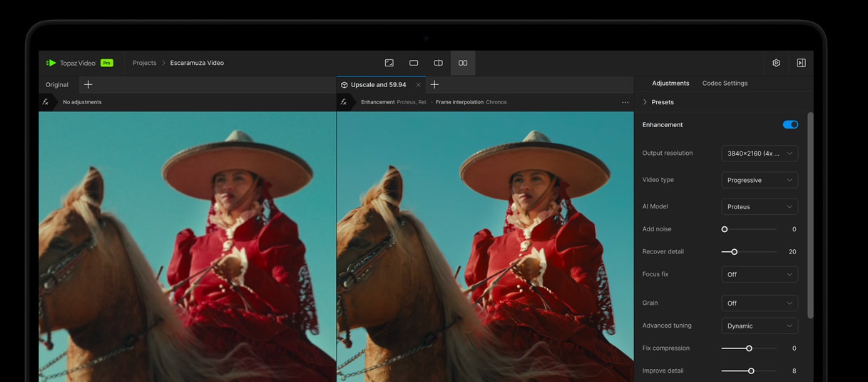Add a new tab next to Original
Screen dimensions: 868x382
pyautogui.click(x=88, y=84)
